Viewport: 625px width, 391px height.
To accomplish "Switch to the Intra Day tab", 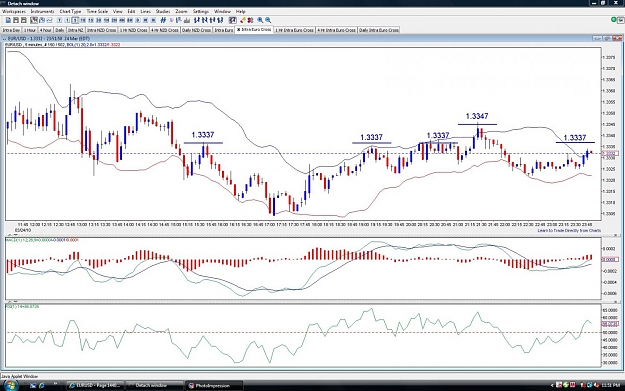I will 11,30.
